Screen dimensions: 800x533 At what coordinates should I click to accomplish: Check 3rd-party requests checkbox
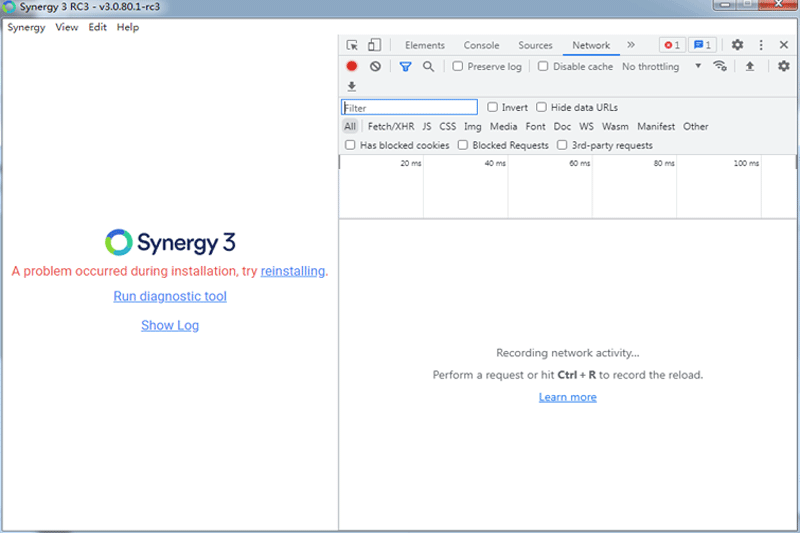(562, 145)
